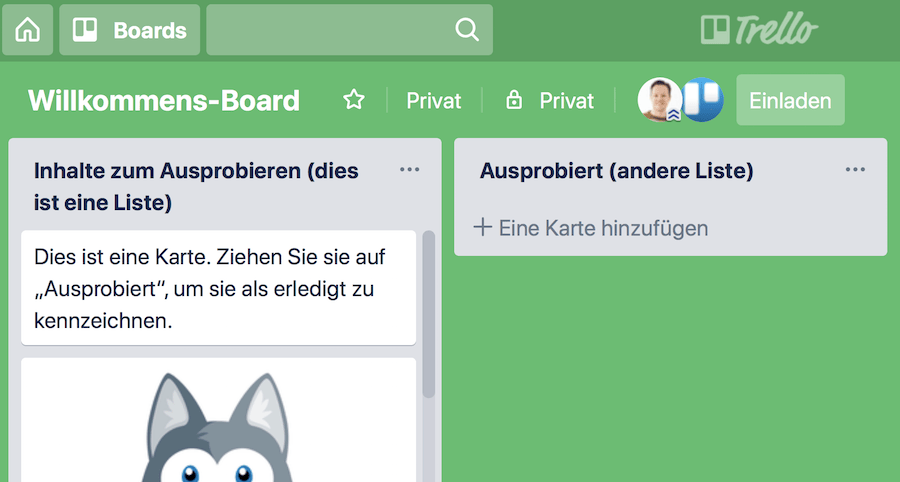
Task: Click the Einladen button
Action: point(790,100)
